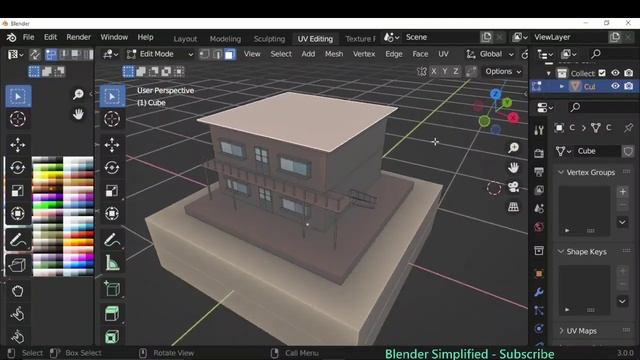640x360 pixels.
Task: Add a new vertex group with plus button
Action: coord(622,191)
